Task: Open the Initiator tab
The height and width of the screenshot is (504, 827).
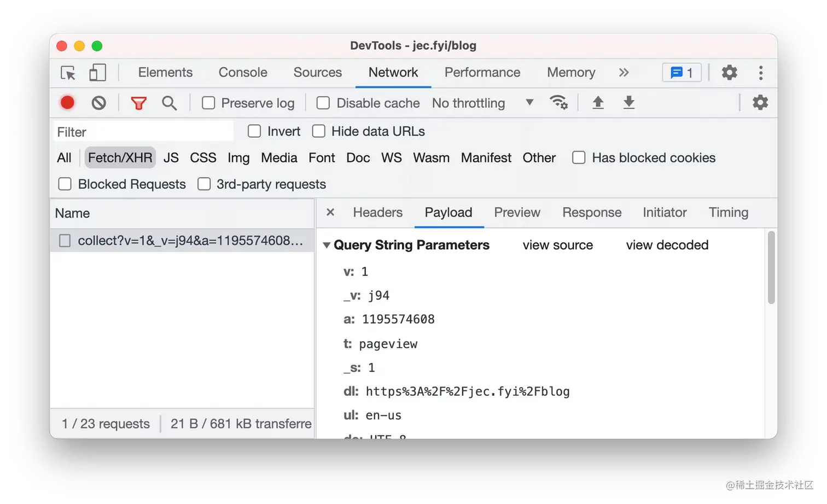Action: click(665, 212)
